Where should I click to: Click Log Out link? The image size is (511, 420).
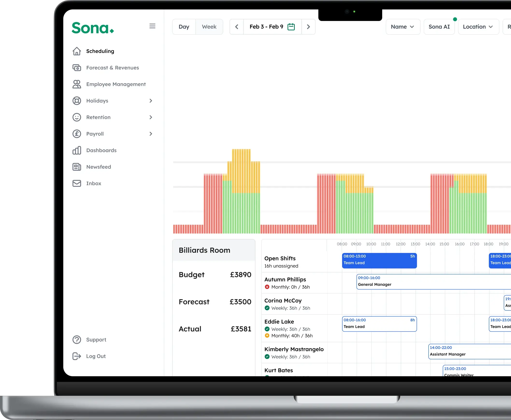[96, 356]
